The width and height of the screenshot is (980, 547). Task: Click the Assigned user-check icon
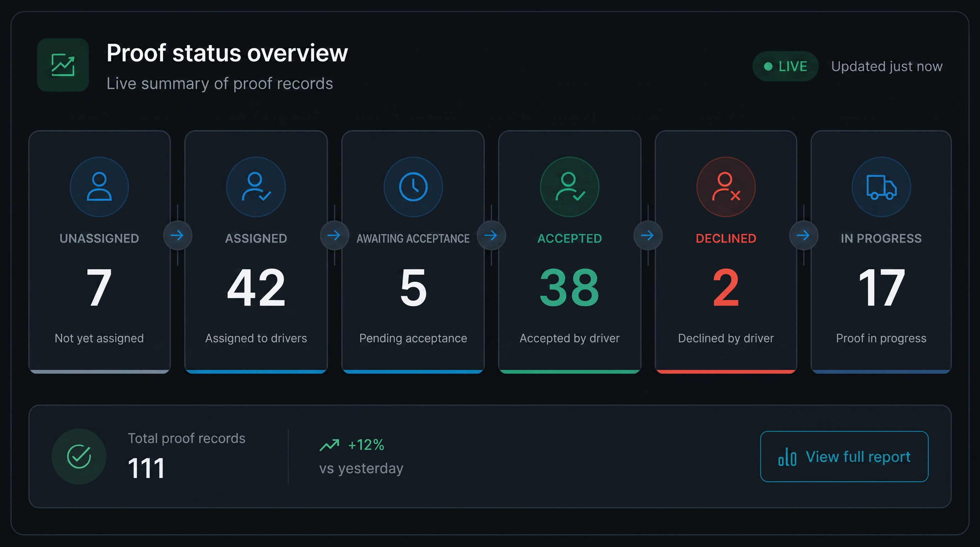[256, 187]
